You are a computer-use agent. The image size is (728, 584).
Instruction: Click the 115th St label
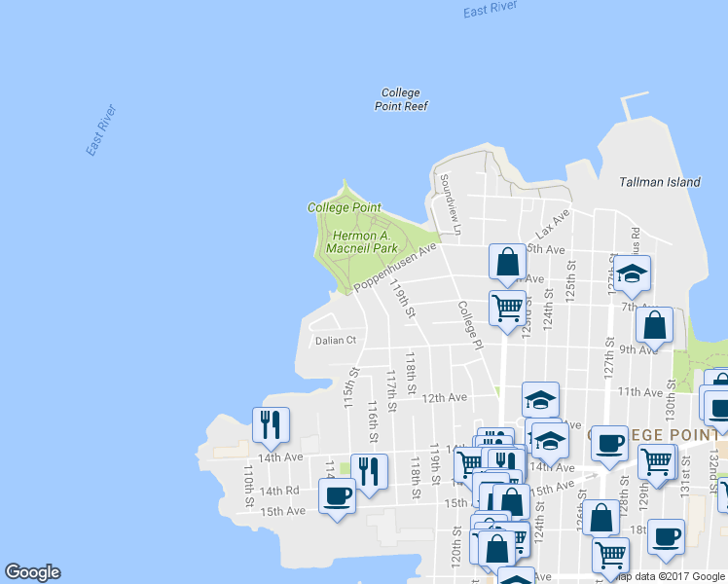pyautogui.click(x=351, y=388)
